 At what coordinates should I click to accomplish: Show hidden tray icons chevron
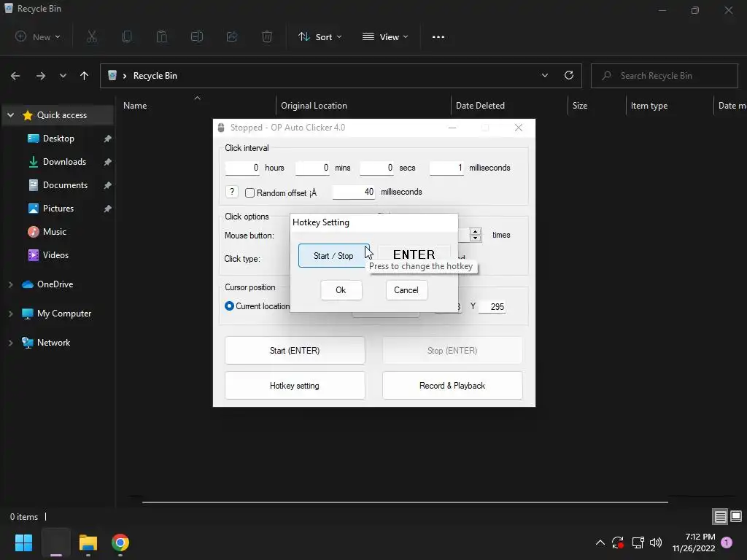pyautogui.click(x=600, y=542)
